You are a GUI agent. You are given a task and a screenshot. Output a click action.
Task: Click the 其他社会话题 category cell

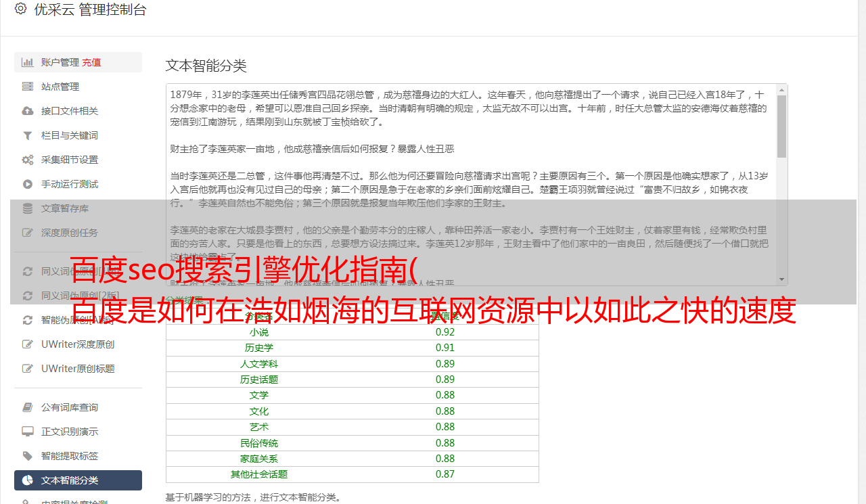[259, 474]
